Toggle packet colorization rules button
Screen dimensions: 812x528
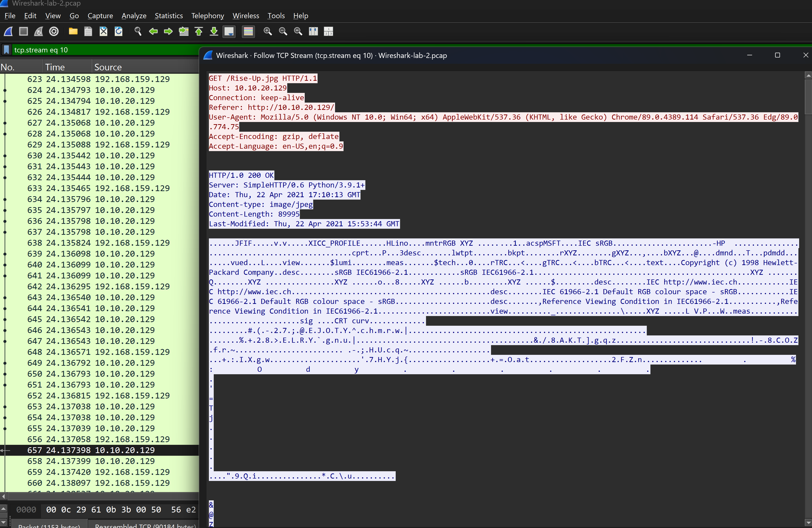(248, 31)
